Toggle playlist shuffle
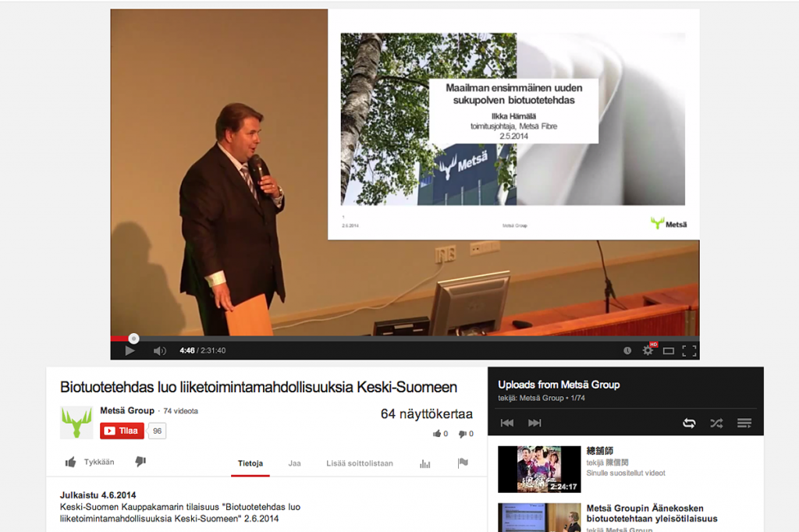This screenshot has height=532, width=799. 716,423
